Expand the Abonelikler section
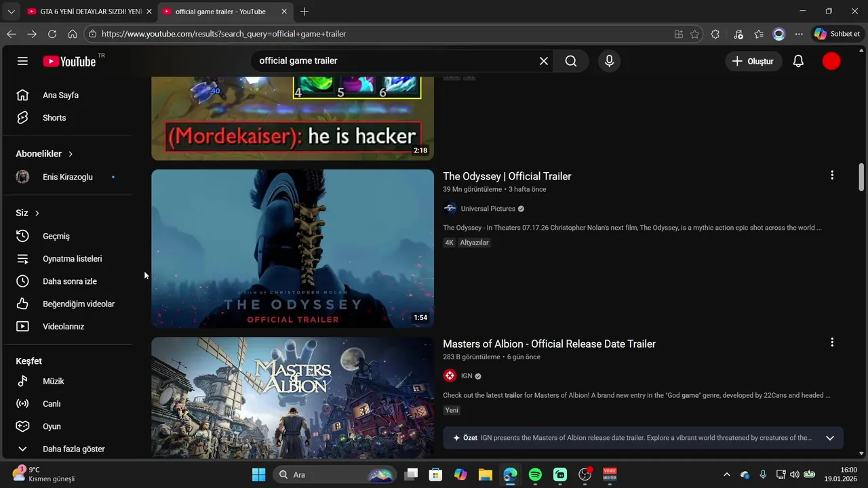 (44, 154)
